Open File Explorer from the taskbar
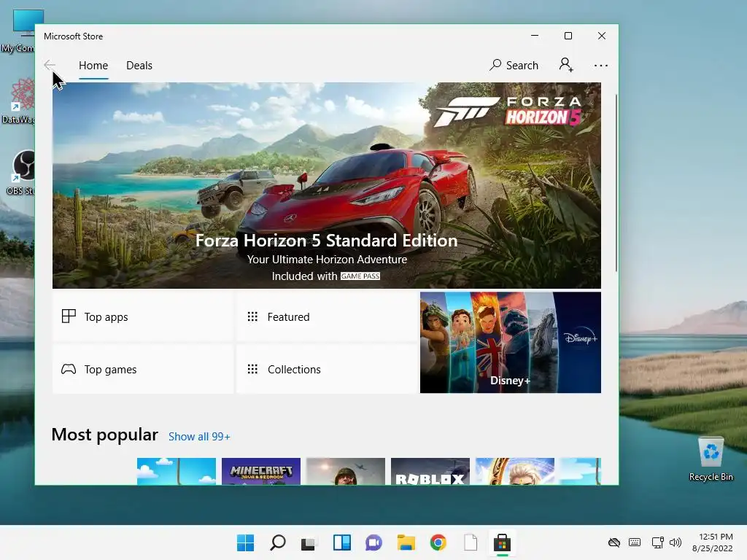This screenshot has height=560, width=747. (406, 542)
